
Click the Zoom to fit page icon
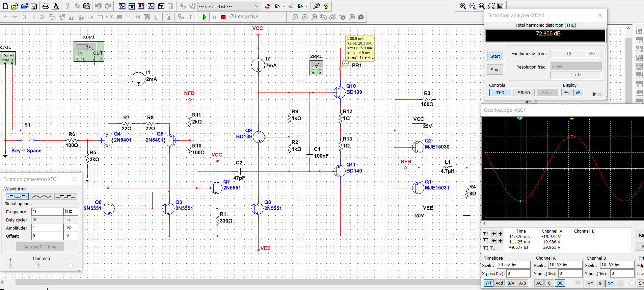pyautogui.click(x=491, y=6)
